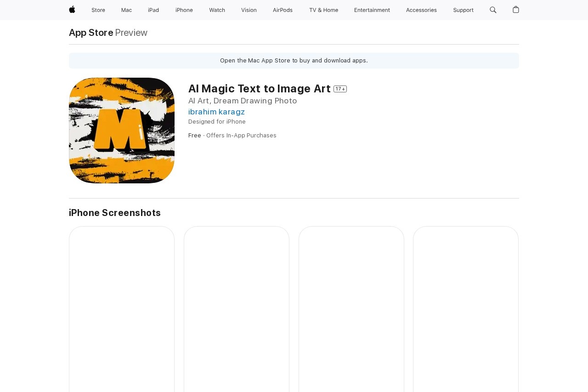Screen dimensions: 588x392
Task: Open developer ibrahim karagz page
Action: click(216, 112)
